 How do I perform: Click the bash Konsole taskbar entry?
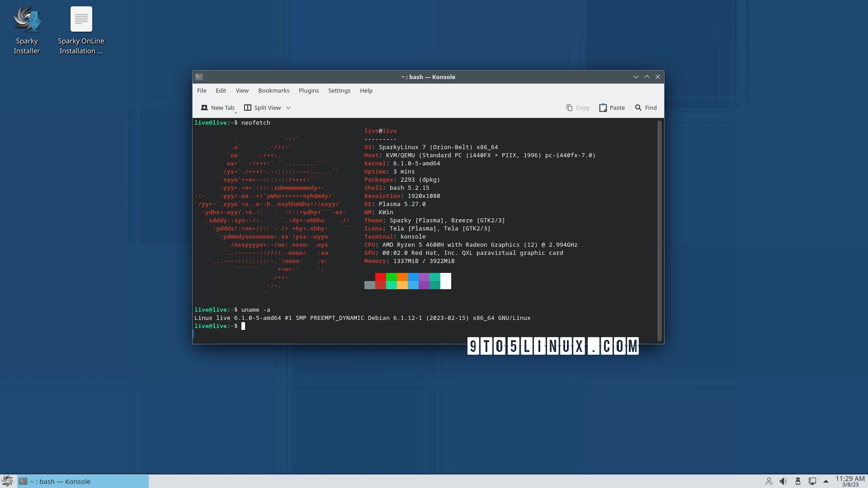[x=83, y=481]
